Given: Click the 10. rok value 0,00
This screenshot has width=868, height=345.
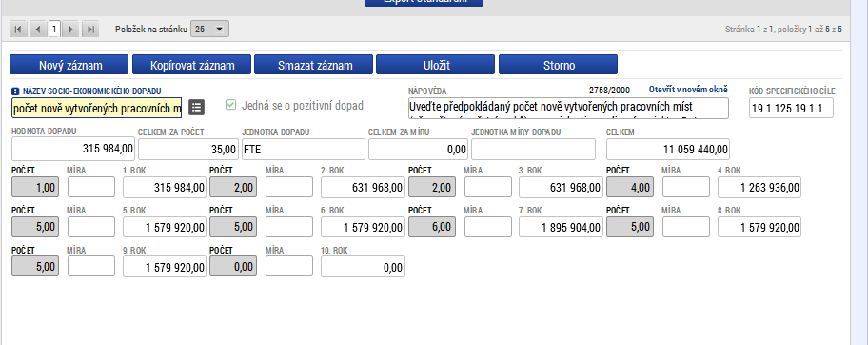Looking at the screenshot, I should tap(363, 266).
